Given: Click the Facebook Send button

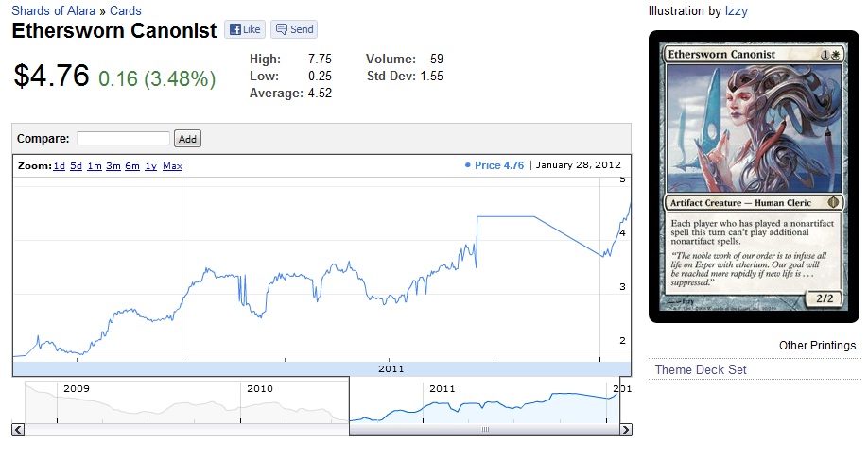Looking at the screenshot, I should pyautogui.click(x=294, y=29).
